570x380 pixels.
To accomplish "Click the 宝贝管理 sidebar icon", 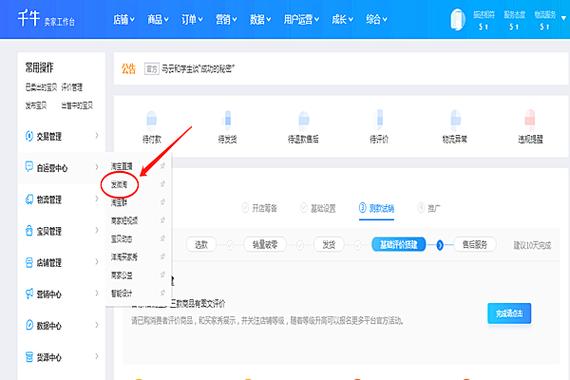I will 29,231.
